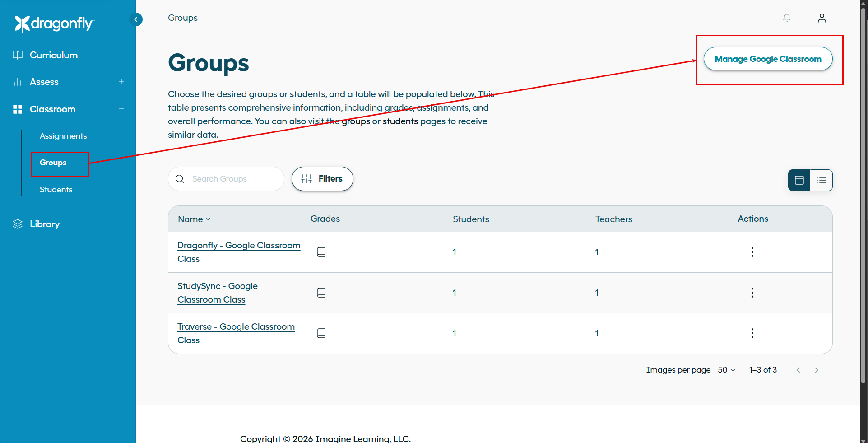Click Groups breadcrumb at top
The height and width of the screenshot is (443, 868).
click(183, 18)
